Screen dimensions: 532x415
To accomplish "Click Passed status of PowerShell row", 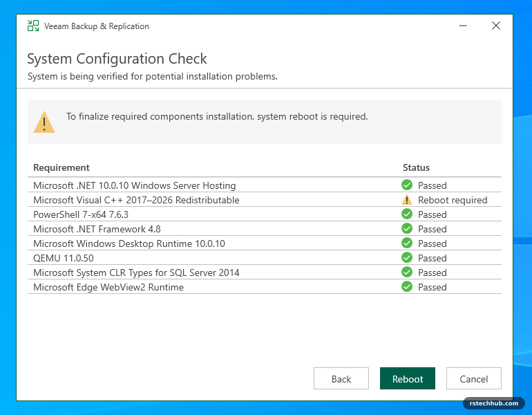I will (x=433, y=214).
